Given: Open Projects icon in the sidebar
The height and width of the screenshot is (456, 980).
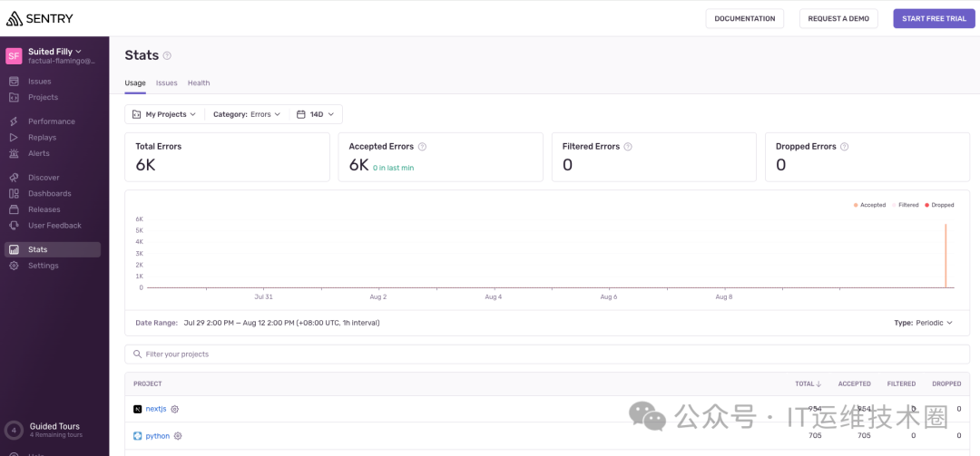Looking at the screenshot, I should 14,97.
